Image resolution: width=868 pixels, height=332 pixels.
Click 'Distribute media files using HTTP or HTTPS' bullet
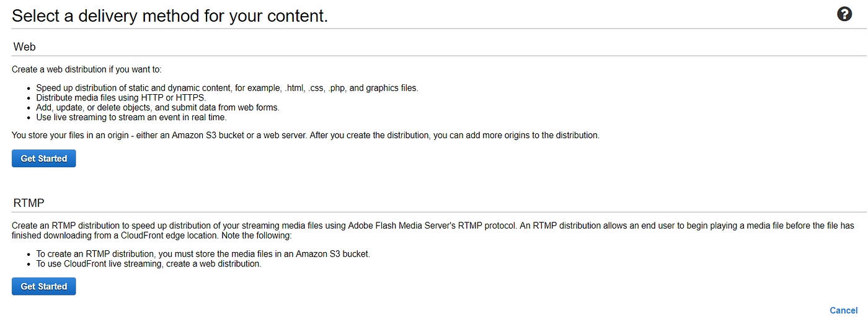120,98
